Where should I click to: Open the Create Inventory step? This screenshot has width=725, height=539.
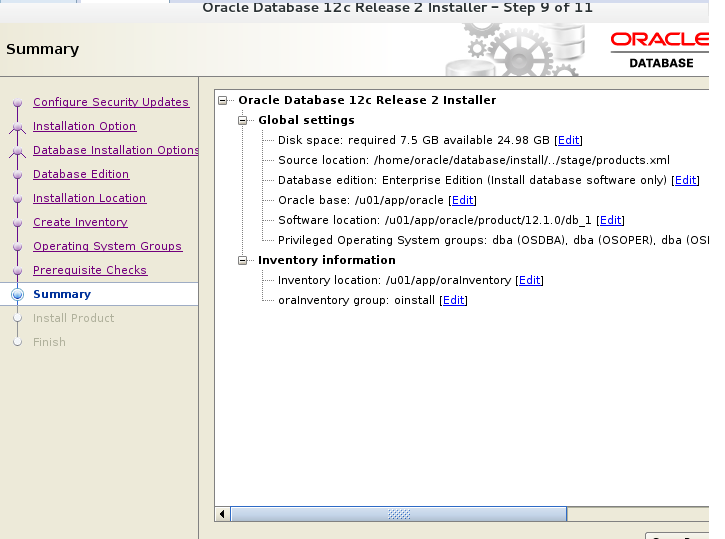click(x=80, y=222)
